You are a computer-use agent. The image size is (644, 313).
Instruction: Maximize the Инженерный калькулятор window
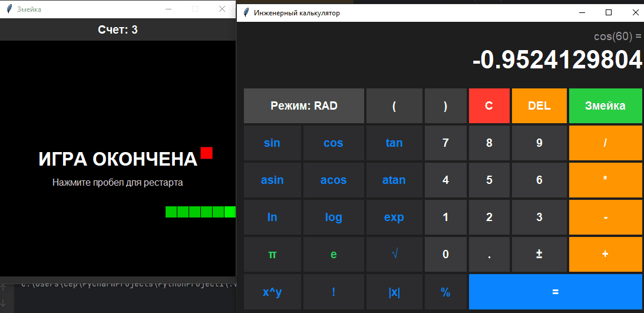click(609, 12)
